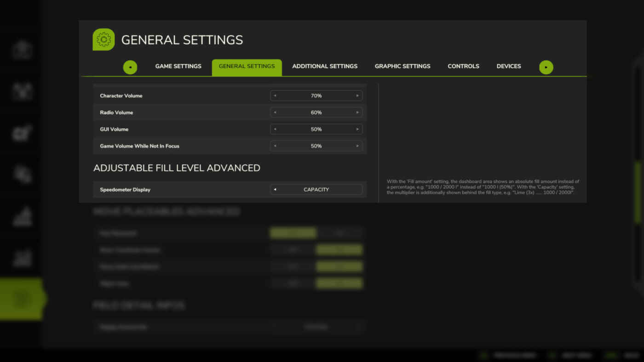
Task: Increase Character Volume with its right arrow
Action: pyautogui.click(x=357, y=96)
